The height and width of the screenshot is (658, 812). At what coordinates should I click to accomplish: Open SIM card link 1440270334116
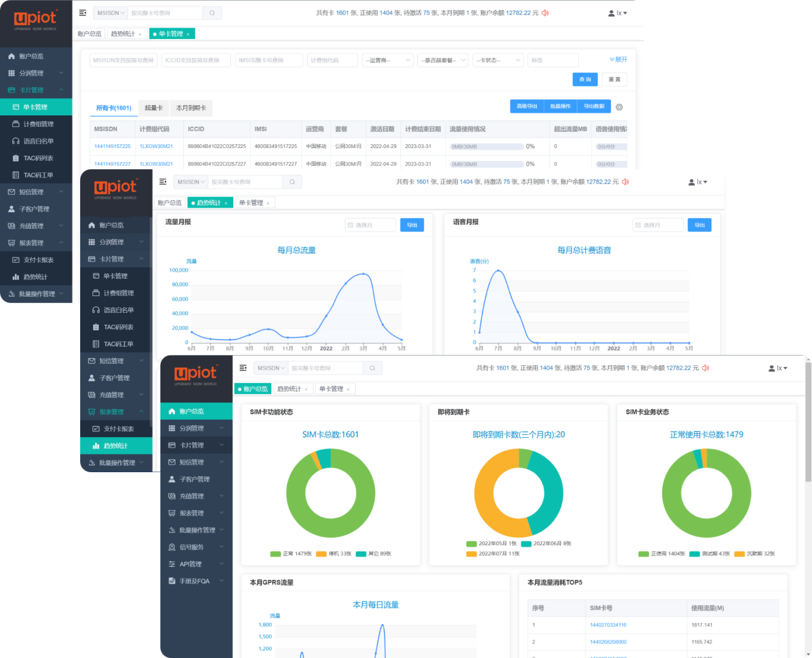[608, 625]
